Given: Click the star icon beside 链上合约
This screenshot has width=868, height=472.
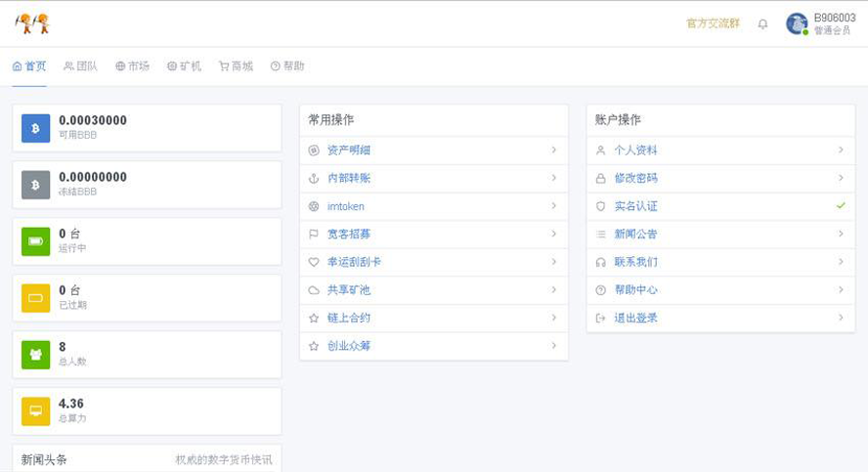Looking at the screenshot, I should point(314,318).
